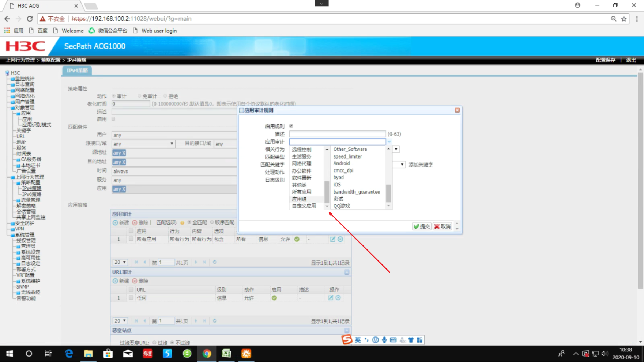The image size is (644, 362).
Task: Click the remove icon in the 所有应用 row
Action: click(x=340, y=239)
